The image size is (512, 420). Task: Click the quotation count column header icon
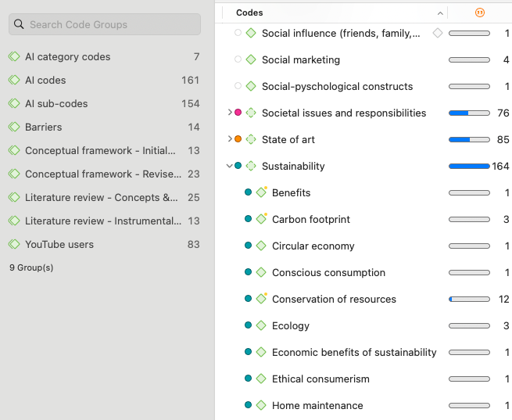[x=479, y=13]
